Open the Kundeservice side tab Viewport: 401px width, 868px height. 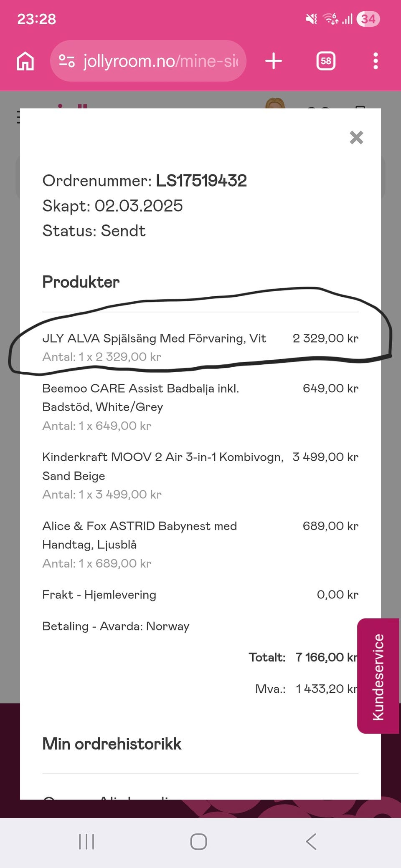[x=378, y=676]
